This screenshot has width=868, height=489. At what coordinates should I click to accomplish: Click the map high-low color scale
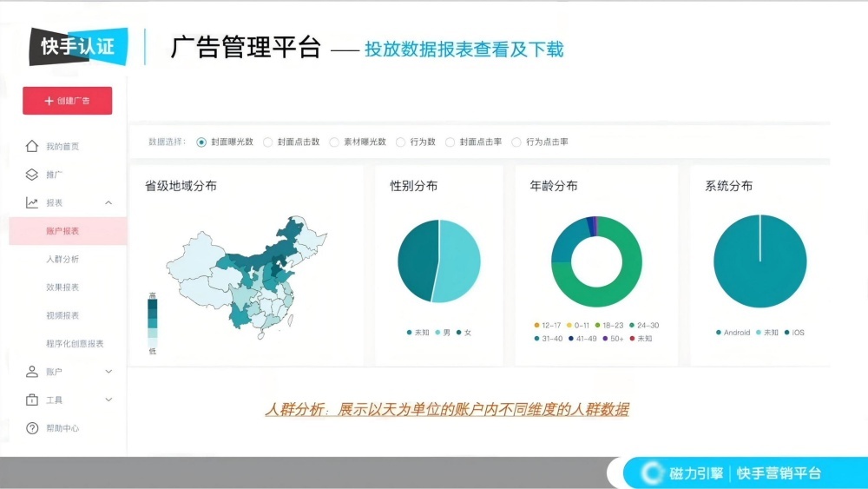pos(152,323)
